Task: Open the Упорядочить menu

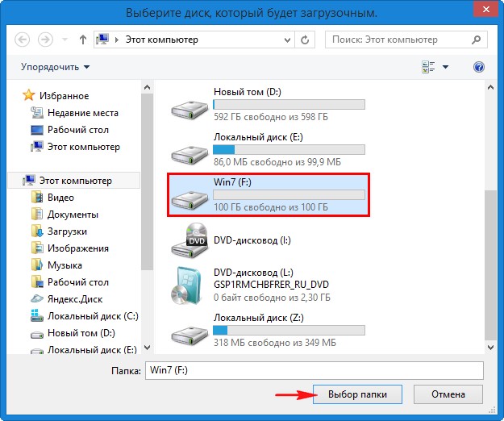Action: [56, 67]
